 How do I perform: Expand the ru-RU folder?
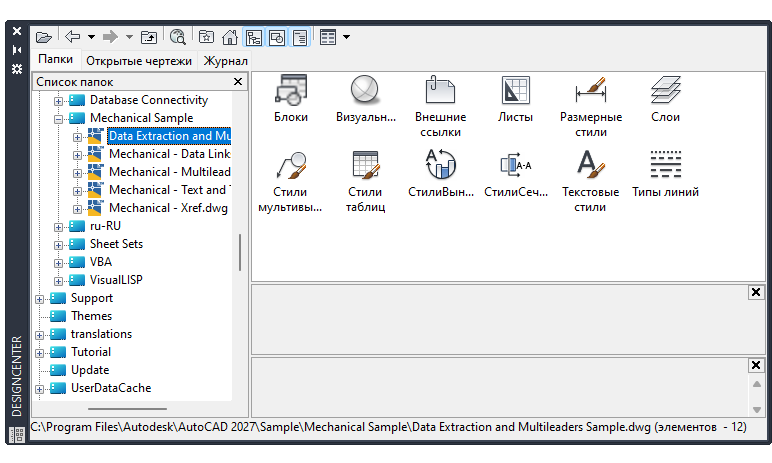tap(58, 227)
